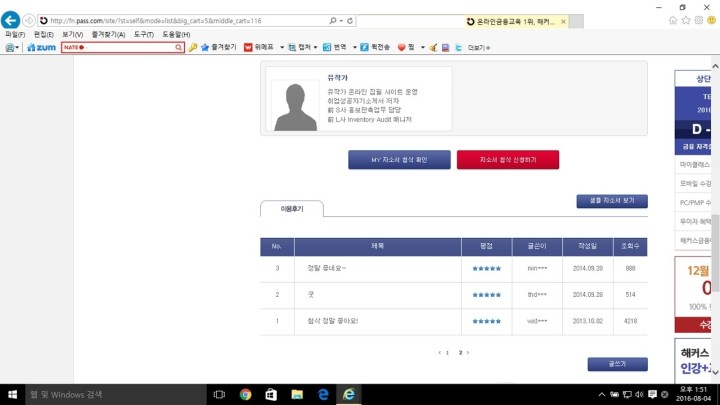This screenshot has height=405, width=720.
Task: Open the 도구(T) menu
Action: [x=144, y=34]
